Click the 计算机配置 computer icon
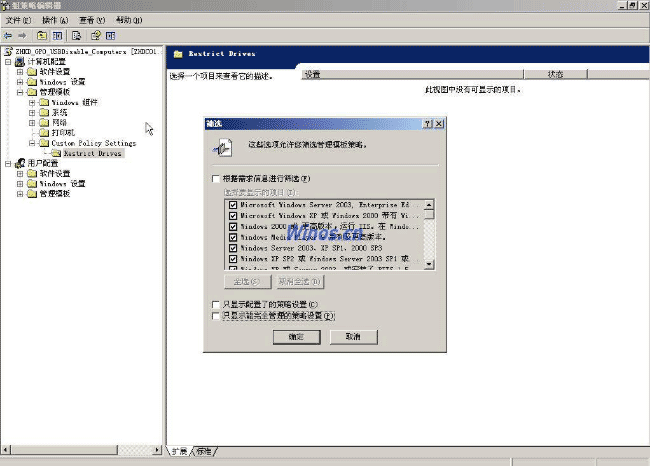The image size is (650, 467). point(20,62)
